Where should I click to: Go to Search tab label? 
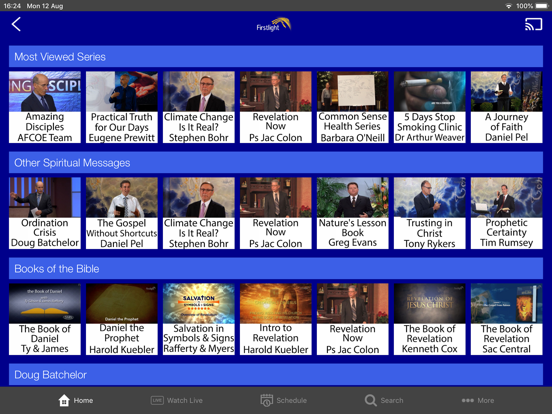pyautogui.click(x=392, y=400)
